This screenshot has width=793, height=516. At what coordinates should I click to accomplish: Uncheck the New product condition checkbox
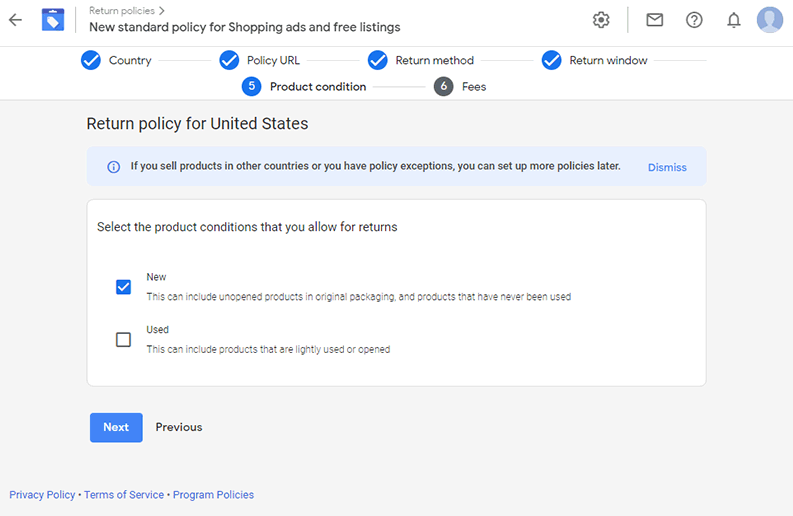(x=123, y=287)
